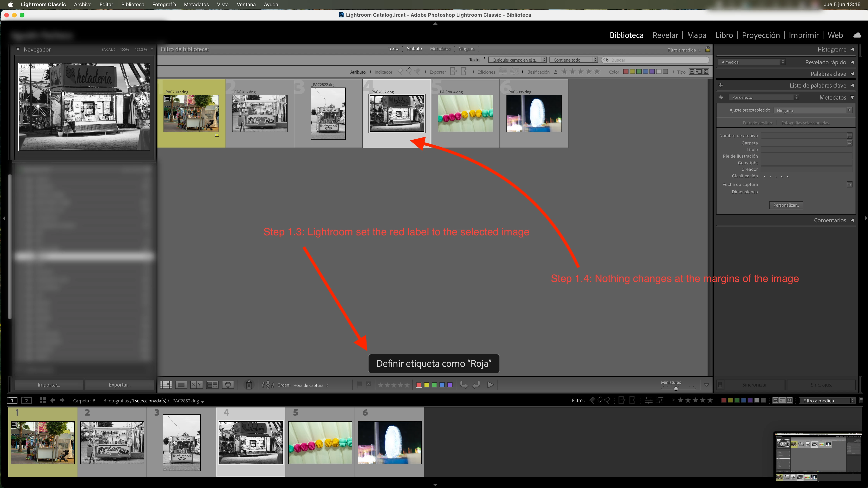Switch to the Revelar module
Image resolution: width=868 pixels, height=488 pixels.
665,35
